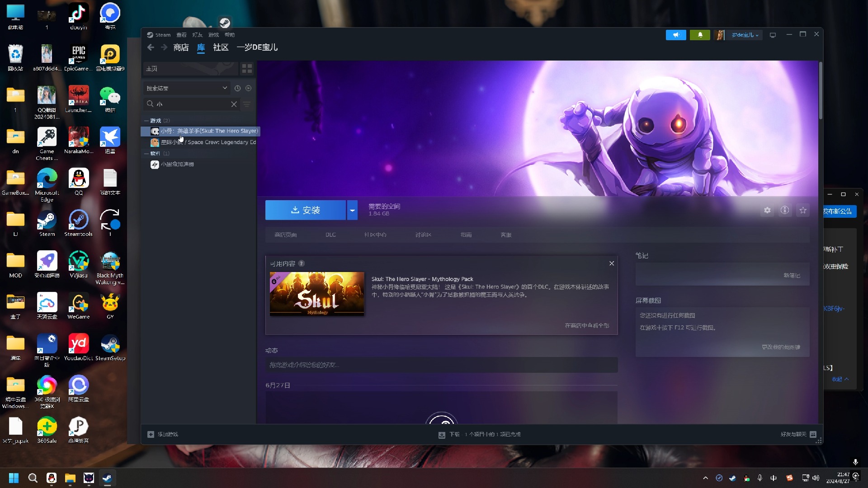Add game to favorites star icon
Viewport: 868px width, 488px height.
(803, 210)
